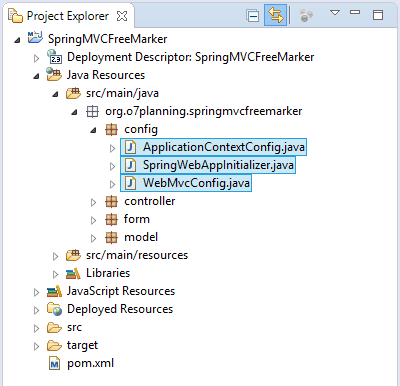Select the pom.xml Maven file
The height and width of the screenshot is (386, 400).
click(x=81, y=363)
